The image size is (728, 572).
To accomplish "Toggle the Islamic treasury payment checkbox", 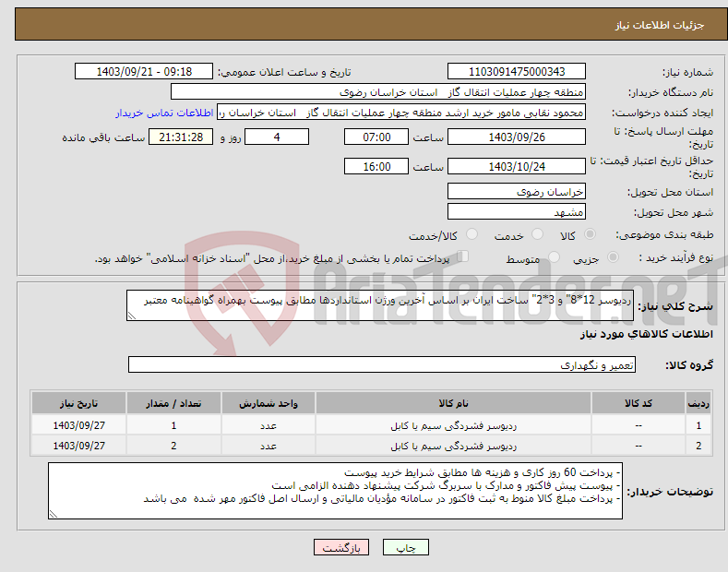I will coord(463,256).
